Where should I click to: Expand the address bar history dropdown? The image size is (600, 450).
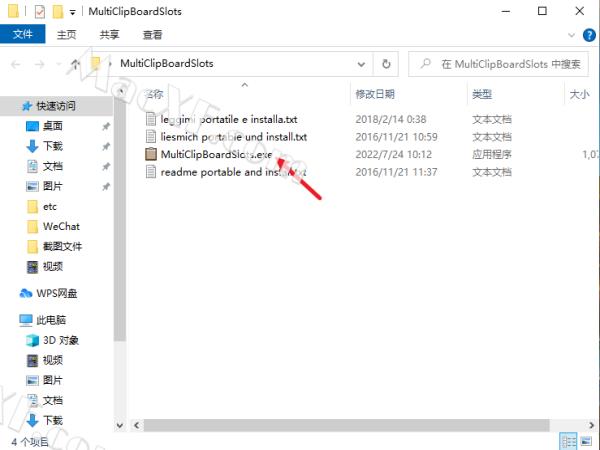(361, 64)
